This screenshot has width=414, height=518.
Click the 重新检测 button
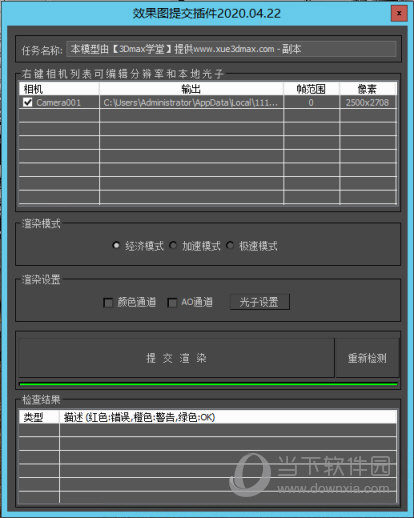tap(367, 358)
